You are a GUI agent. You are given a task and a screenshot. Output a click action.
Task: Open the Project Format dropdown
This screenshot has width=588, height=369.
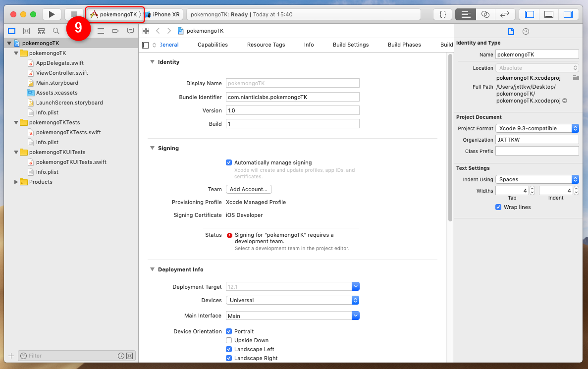pos(537,128)
